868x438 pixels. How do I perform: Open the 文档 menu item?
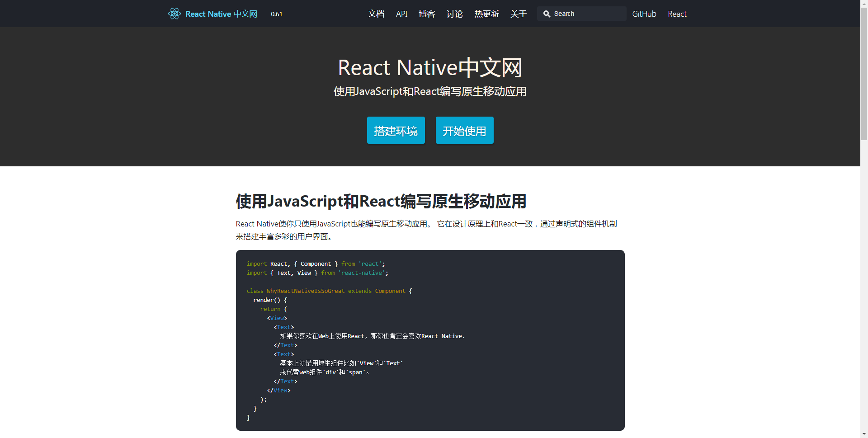376,14
